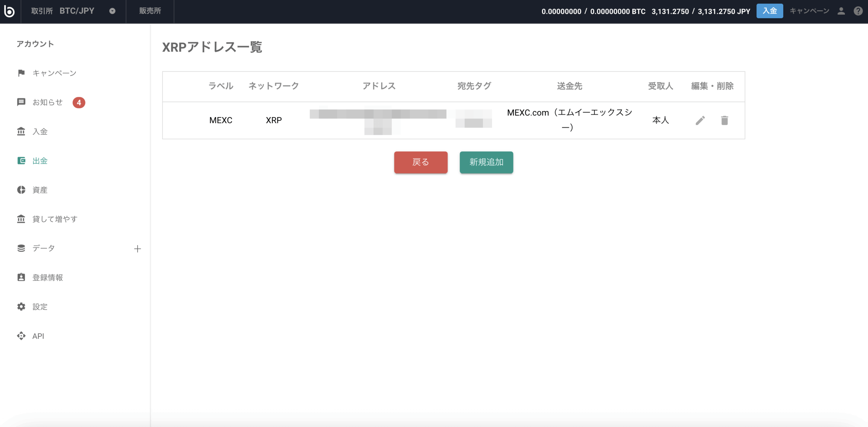Click the red 戻る button
This screenshot has height=427, width=868.
tap(421, 162)
